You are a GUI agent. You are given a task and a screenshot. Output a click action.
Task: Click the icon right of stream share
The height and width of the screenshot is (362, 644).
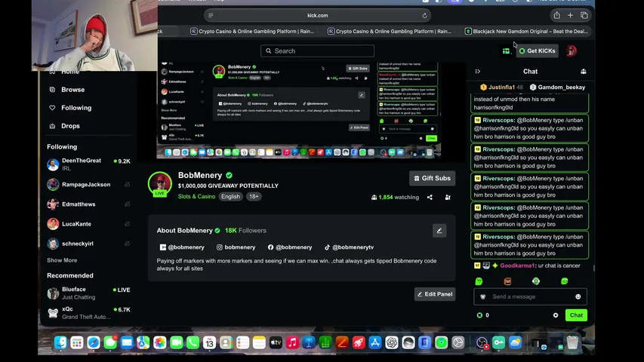point(448,198)
